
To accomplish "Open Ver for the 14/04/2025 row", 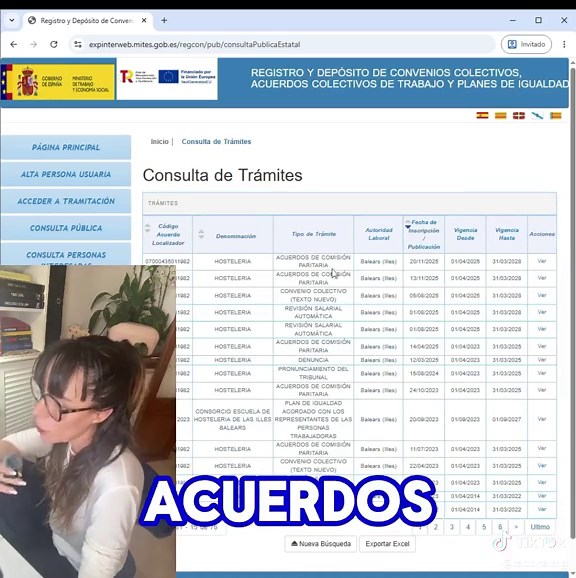I will pos(542,346).
